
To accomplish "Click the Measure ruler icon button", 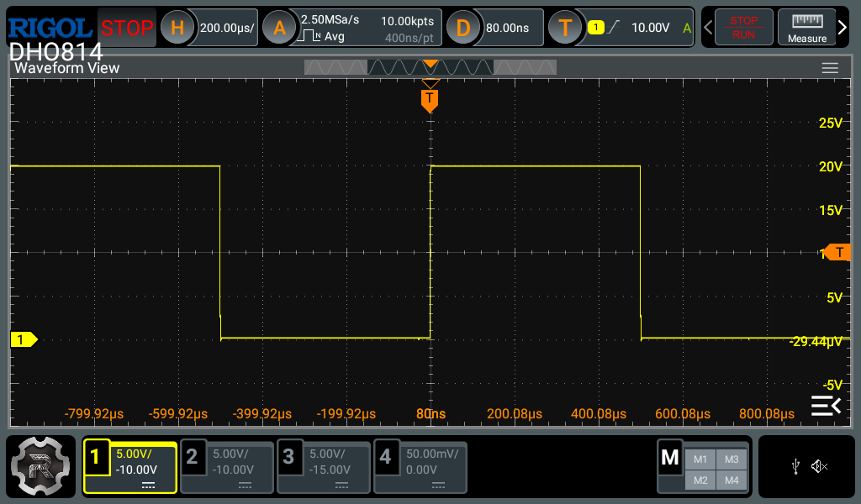I will tap(806, 28).
